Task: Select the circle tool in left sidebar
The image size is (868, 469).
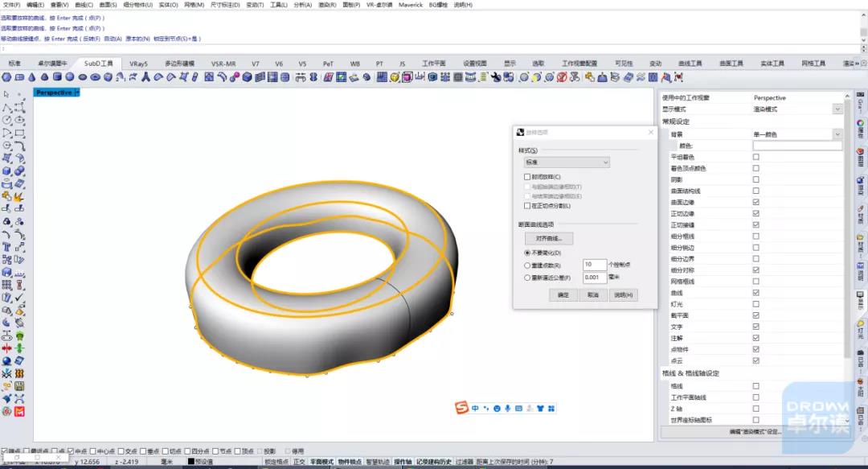Action: click(6, 121)
